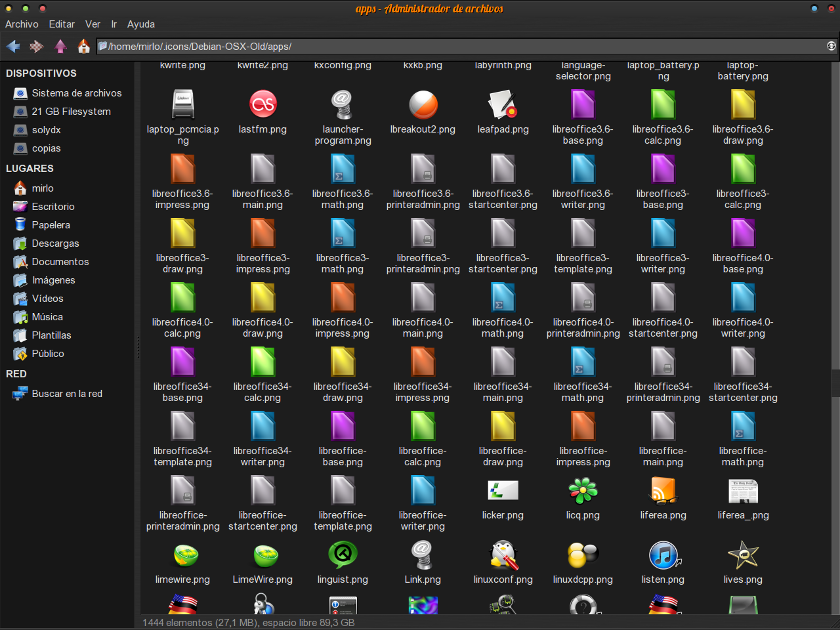The height and width of the screenshot is (630, 840).
Task: Select launcher-program.png icon
Action: click(343, 104)
